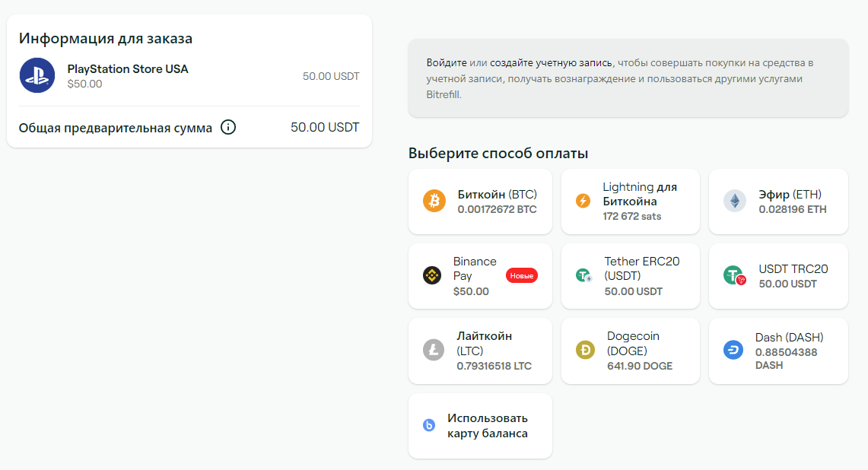Click total 50.00 USDT amount
Image resolution: width=868 pixels, height=470 pixels.
click(x=325, y=127)
